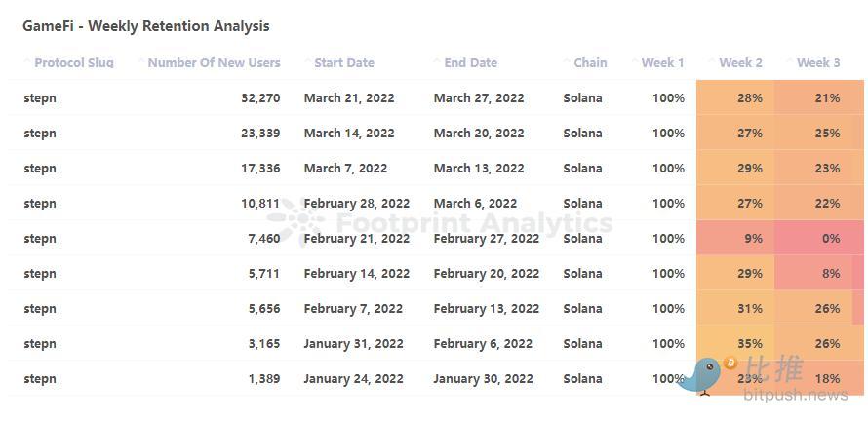
Task: Select stepn in the first table row
Action: tap(40, 97)
